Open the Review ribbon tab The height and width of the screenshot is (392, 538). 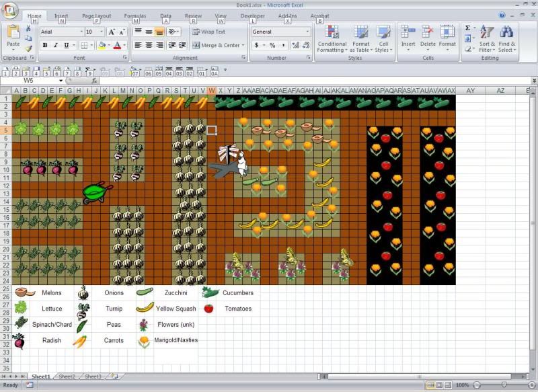(193, 15)
